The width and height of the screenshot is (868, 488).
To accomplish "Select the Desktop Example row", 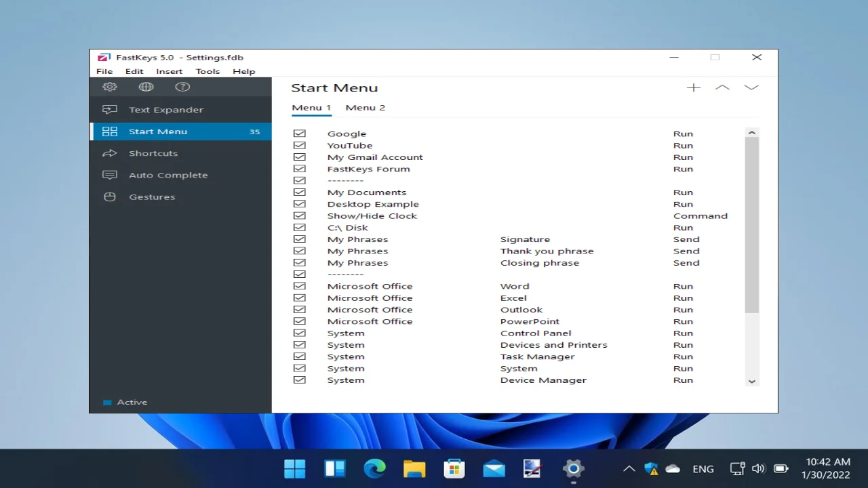I will (518, 204).
